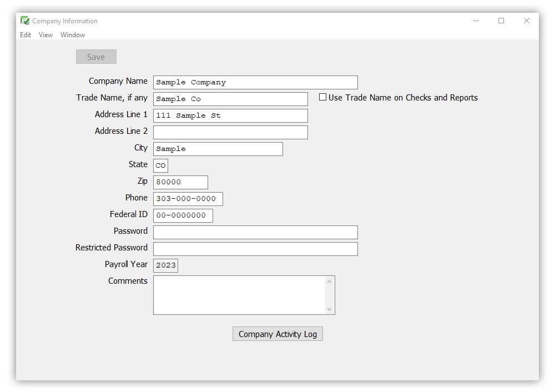Enable Use Trade Name on Checks and Reports
Viewport: 555px width, 392px height.
tap(322, 97)
